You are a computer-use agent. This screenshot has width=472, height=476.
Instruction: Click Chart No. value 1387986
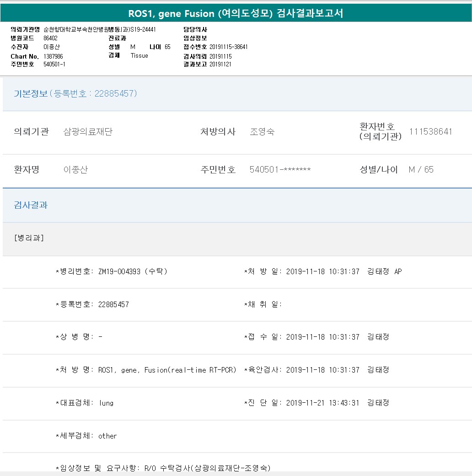(x=53, y=56)
